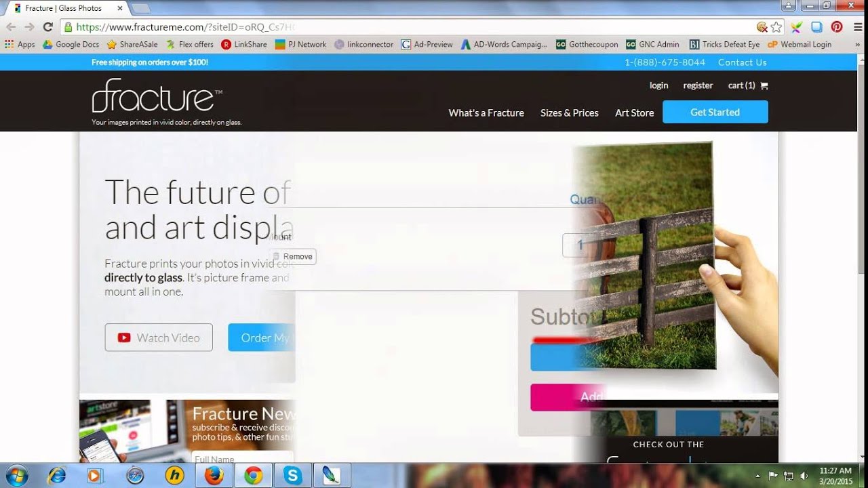Open the Flex offers bookmark
Viewport: 868px width, 488px height.
tap(190, 44)
